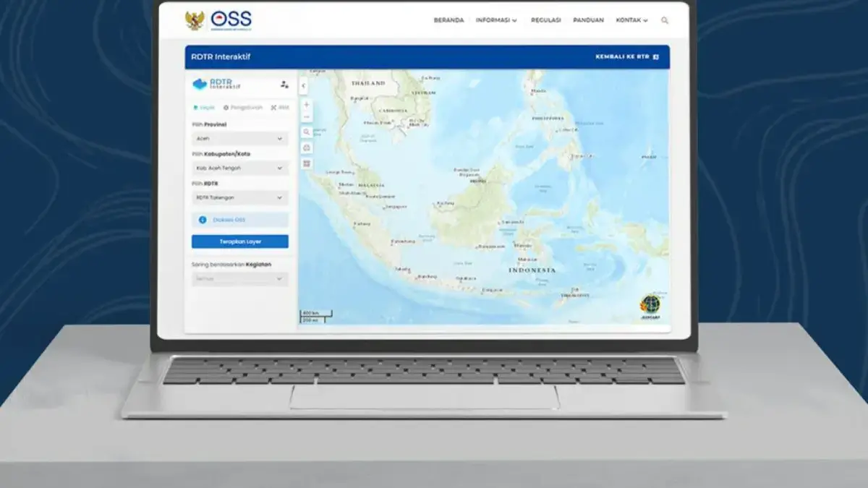The height and width of the screenshot is (488, 868).
Task: Open the RDTR dropdown showing RDTR Takengon
Action: click(240, 197)
